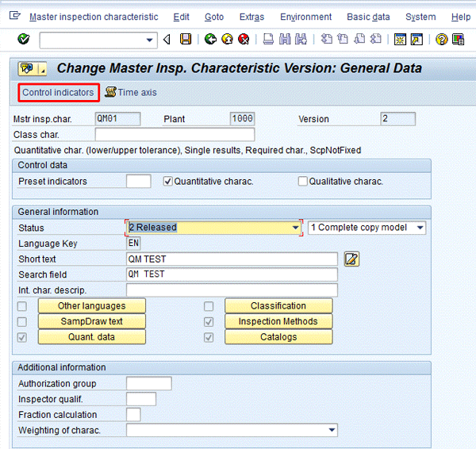Click the Print icon in toolbar
This screenshot has height=449, width=476.
pyautogui.click(x=268, y=39)
